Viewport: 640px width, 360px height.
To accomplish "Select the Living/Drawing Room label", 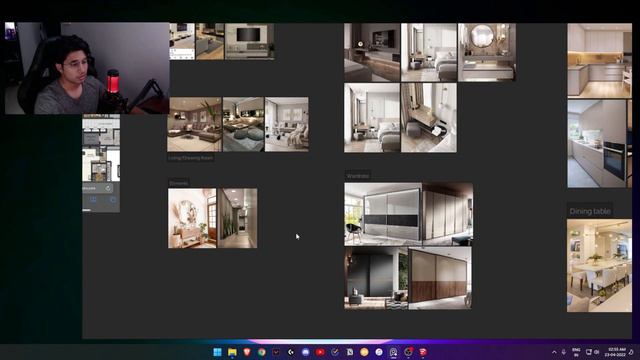I will pos(191,158).
